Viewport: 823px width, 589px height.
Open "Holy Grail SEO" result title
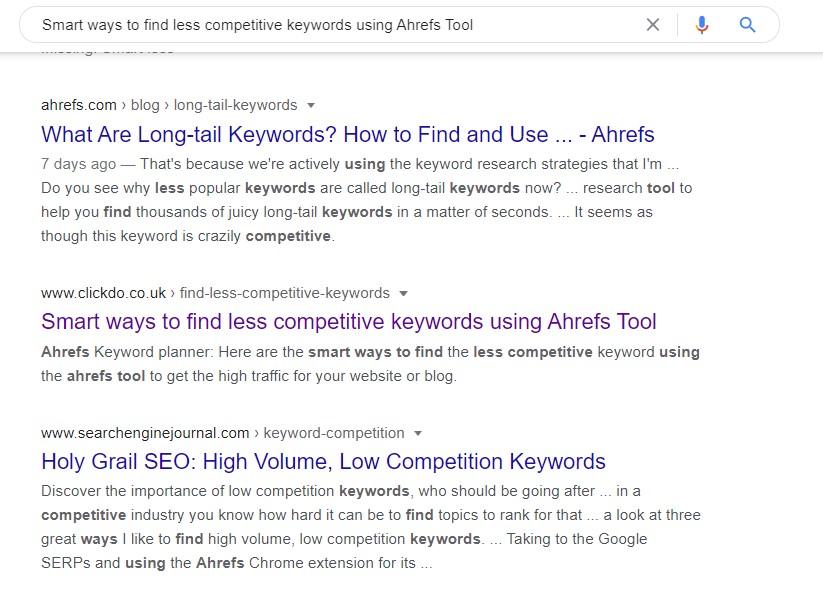(323, 461)
